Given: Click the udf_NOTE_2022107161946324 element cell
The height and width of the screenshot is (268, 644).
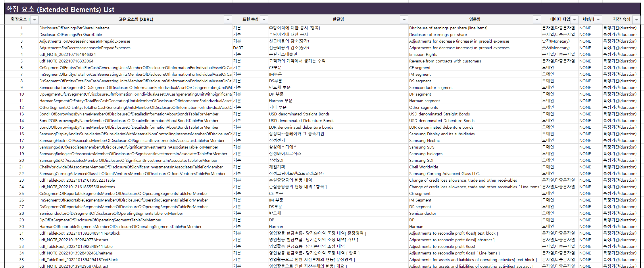Looking at the screenshot, I should 68,54.
